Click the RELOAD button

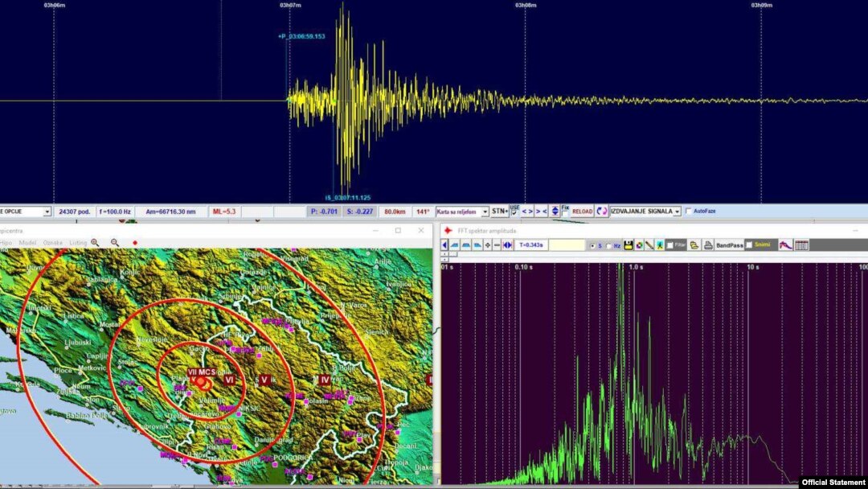tap(582, 211)
